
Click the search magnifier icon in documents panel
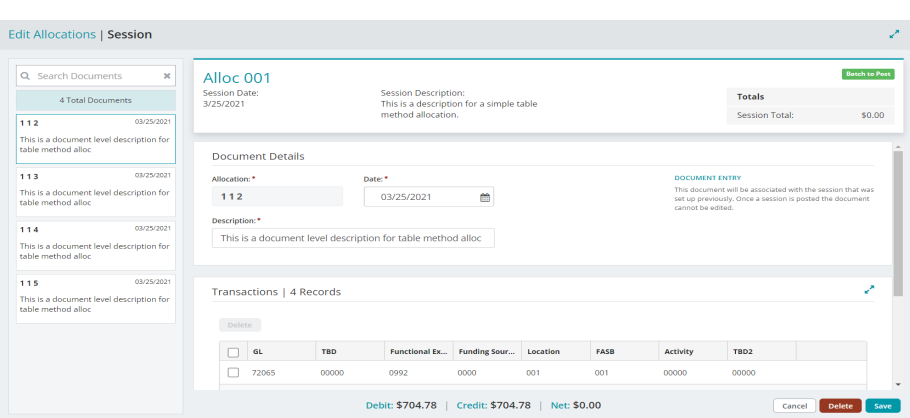[26, 76]
